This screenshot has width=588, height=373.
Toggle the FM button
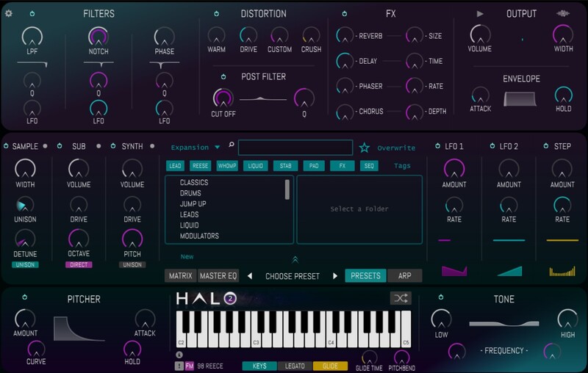[x=190, y=366]
